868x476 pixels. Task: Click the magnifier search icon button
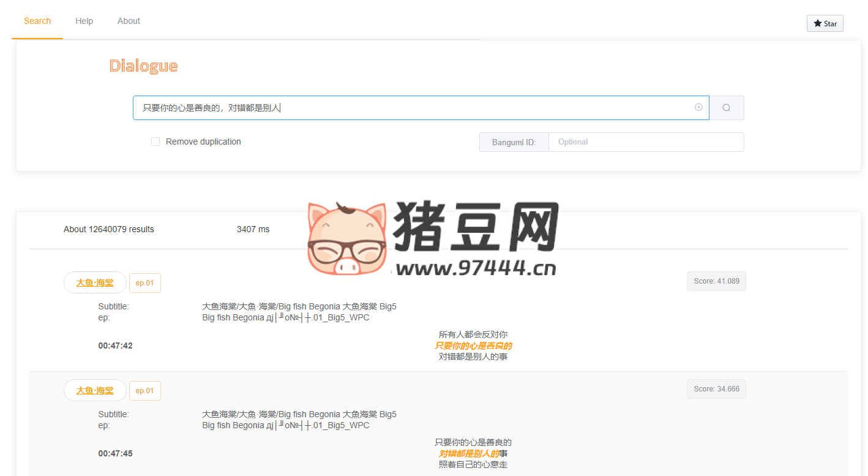click(726, 108)
